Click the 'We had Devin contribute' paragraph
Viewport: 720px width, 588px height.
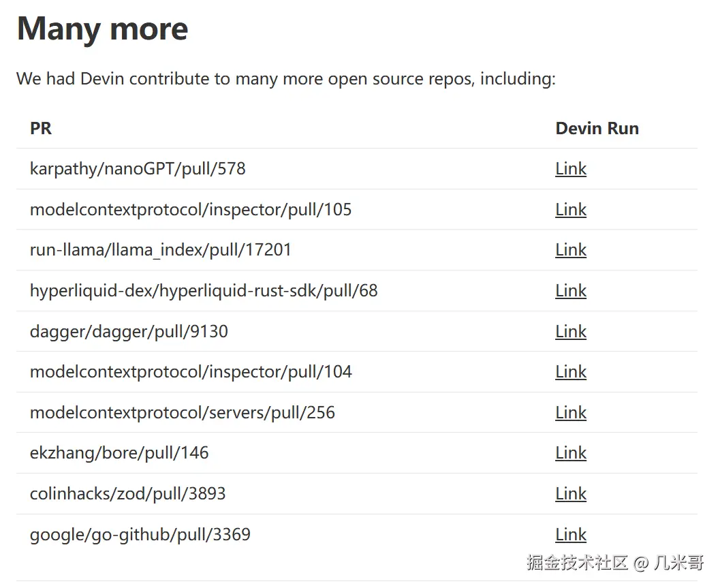pos(286,78)
